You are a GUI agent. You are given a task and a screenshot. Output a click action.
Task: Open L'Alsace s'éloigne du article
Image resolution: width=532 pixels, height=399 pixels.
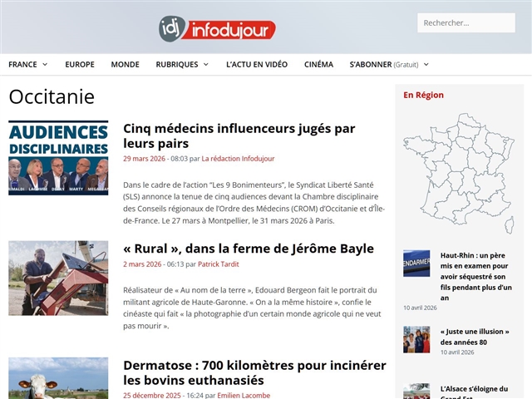pos(474,392)
